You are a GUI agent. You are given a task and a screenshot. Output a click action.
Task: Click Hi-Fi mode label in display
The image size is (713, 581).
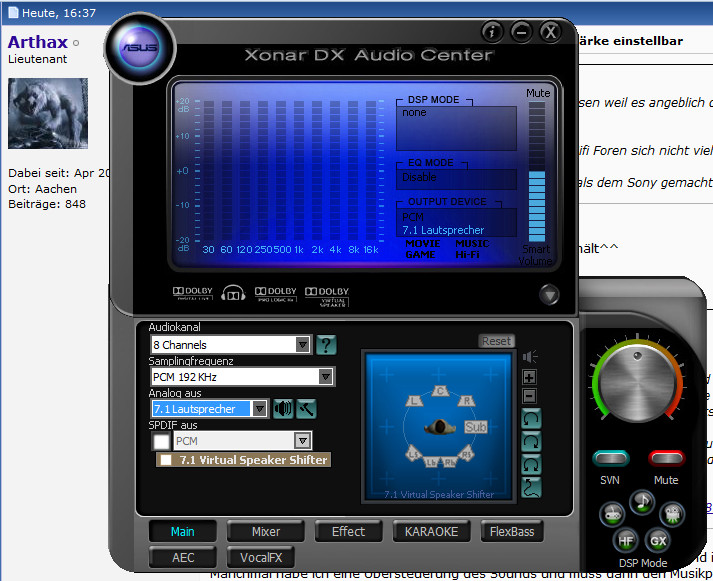tap(467, 255)
